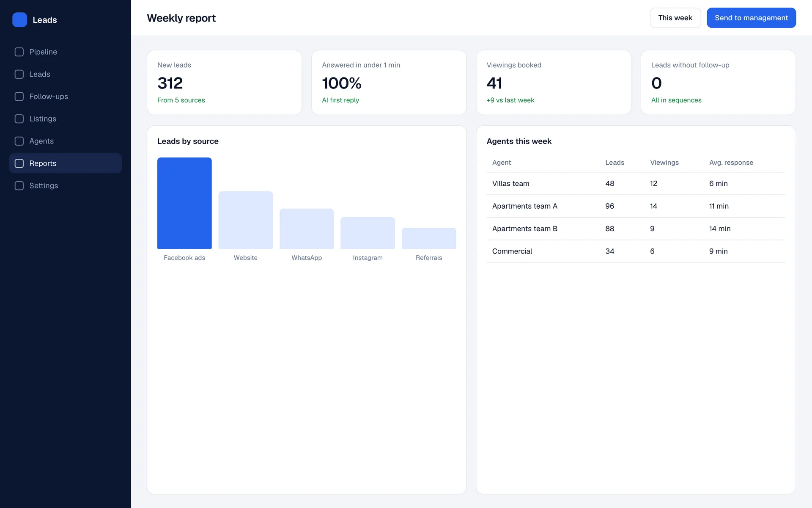Click the Follow-ups sidebar icon
The height and width of the screenshot is (508, 812).
click(19, 97)
